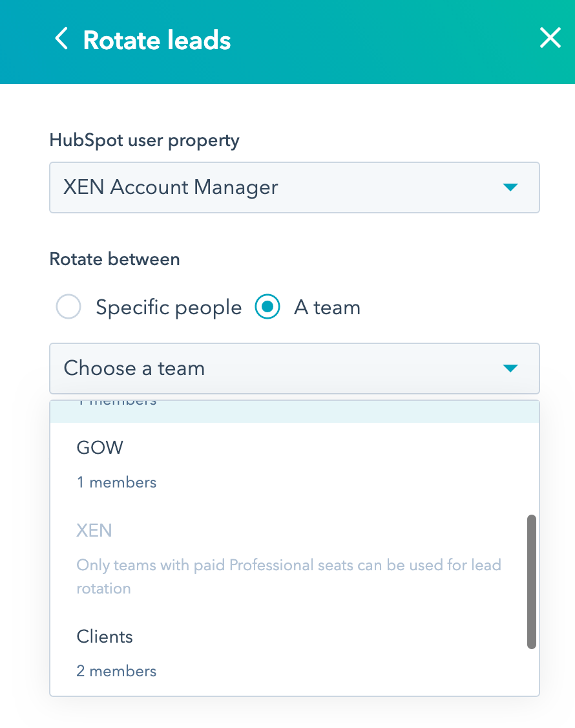Screen dimensions: 575x728
Task: Click the team list scrollbar thumb
Action: [x=532, y=581]
